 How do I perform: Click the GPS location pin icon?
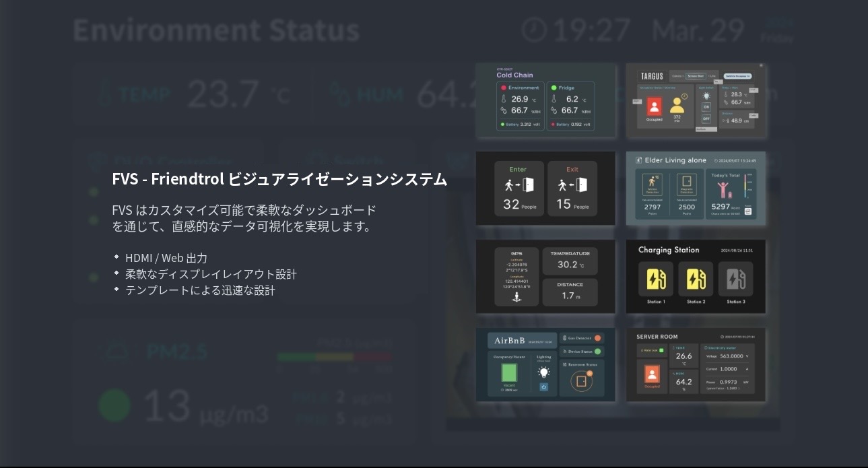[x=516, y=297]
